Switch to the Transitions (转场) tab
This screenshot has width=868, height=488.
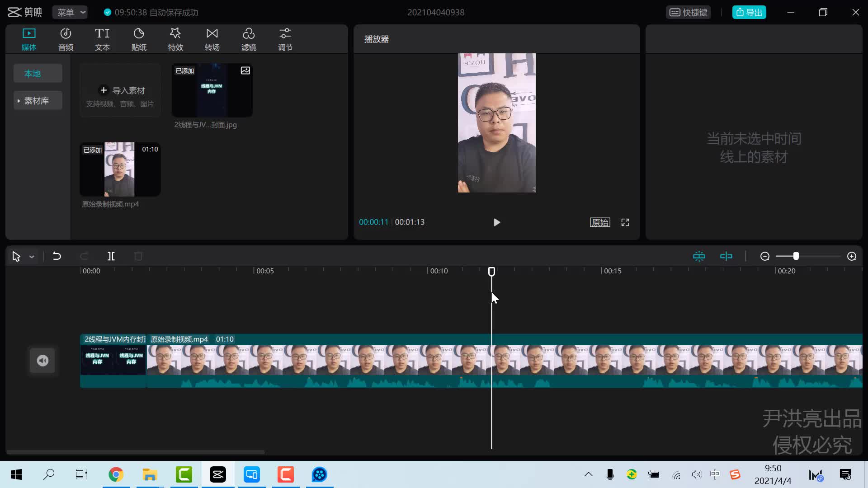click(212, 39)
